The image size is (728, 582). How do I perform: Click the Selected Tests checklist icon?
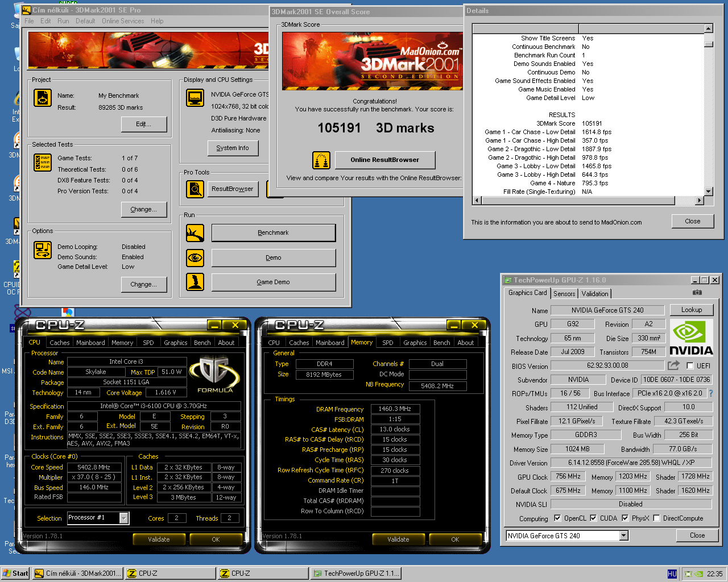click(x=43, y=162)
